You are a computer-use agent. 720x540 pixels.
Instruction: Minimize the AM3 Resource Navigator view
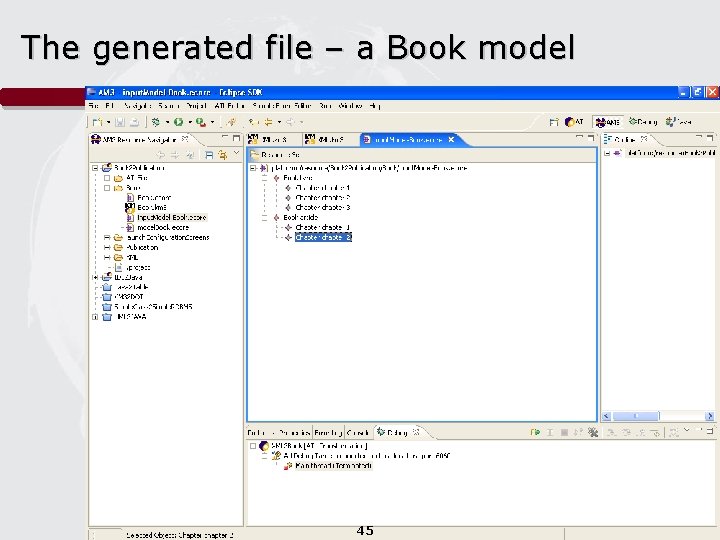pos(225,138)
